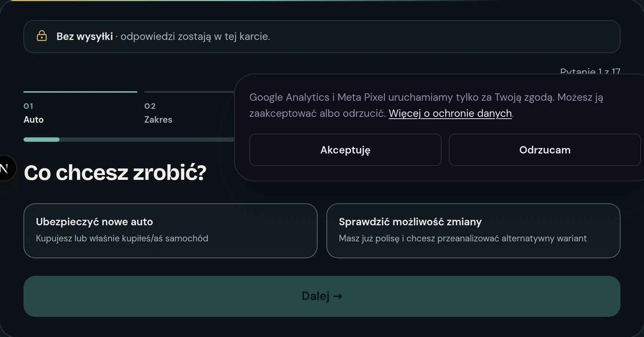
Task: Click the highlighted segment line above 01
Action: [x=80, y=92]
